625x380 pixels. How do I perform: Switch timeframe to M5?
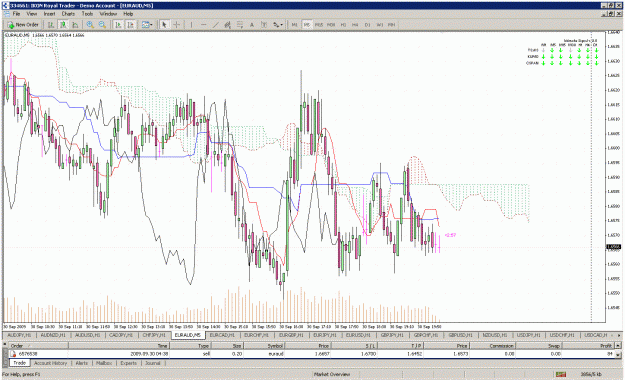[307, 25]
